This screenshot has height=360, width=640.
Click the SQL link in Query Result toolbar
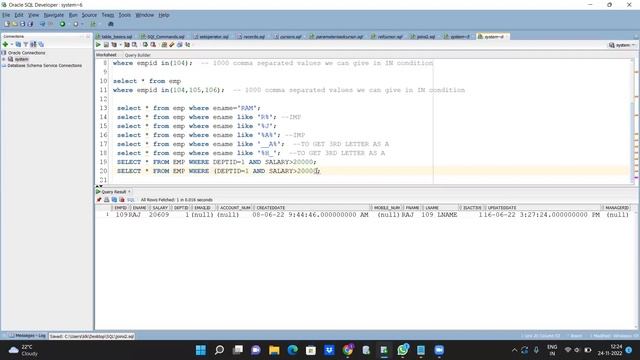131,200
